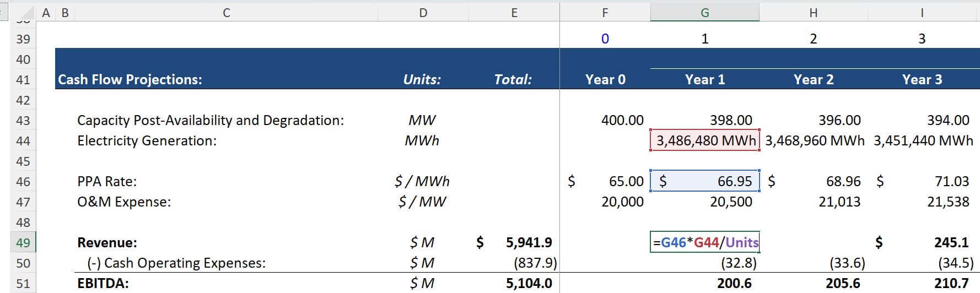Click the 'Total:' header cell
The image size is (980, 293).
[x=513, y=80]
